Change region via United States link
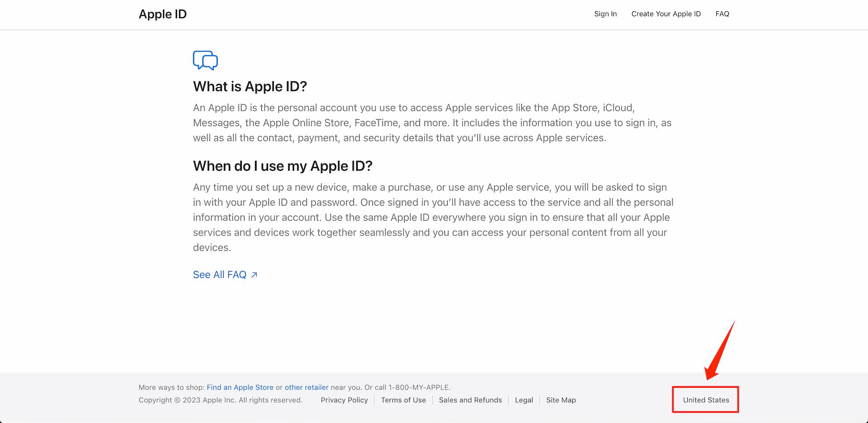 706,400
